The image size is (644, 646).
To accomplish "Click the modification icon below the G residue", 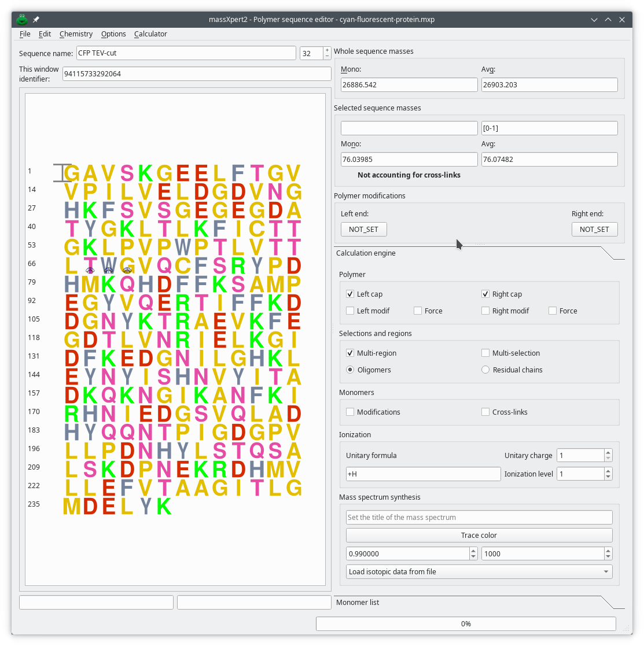I will tap(127, 270).
